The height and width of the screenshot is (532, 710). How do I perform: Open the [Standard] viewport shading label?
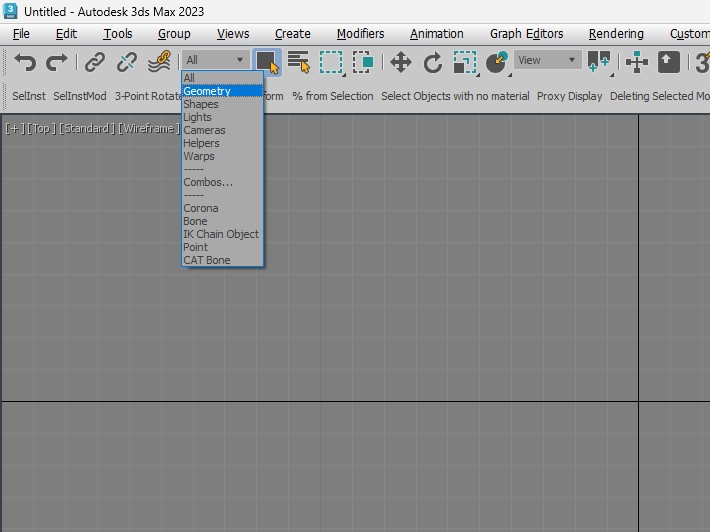click(x=87, y=129)
